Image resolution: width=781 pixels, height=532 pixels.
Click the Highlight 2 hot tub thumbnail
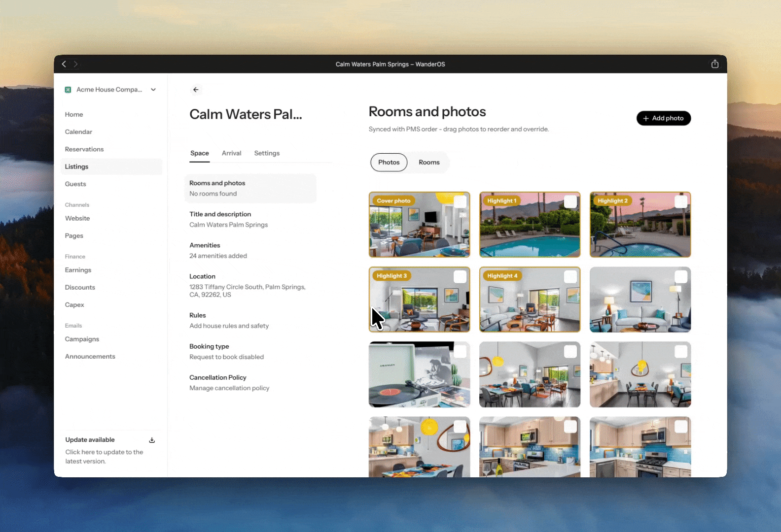click(x=640, y=225)
